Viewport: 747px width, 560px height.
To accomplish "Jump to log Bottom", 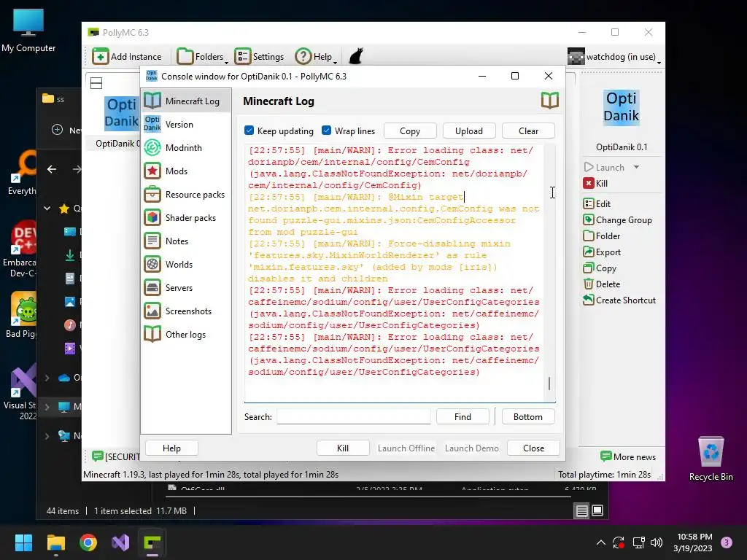I will (x=528, y=416).
